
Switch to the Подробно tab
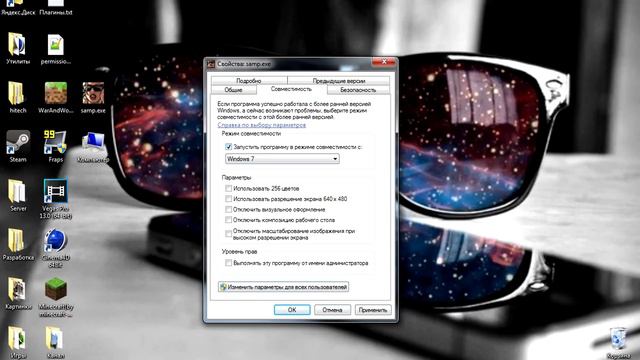(249, 80)
